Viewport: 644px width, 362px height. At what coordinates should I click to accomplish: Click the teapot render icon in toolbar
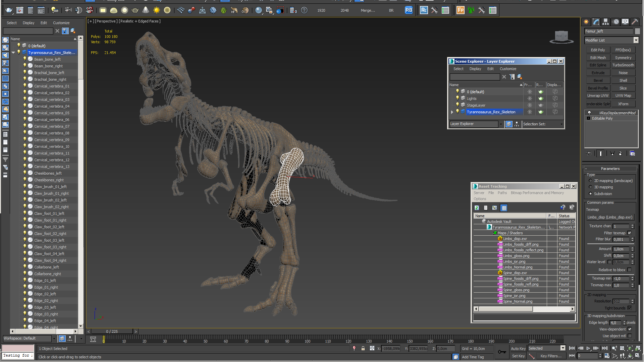(x=9, y=10)
